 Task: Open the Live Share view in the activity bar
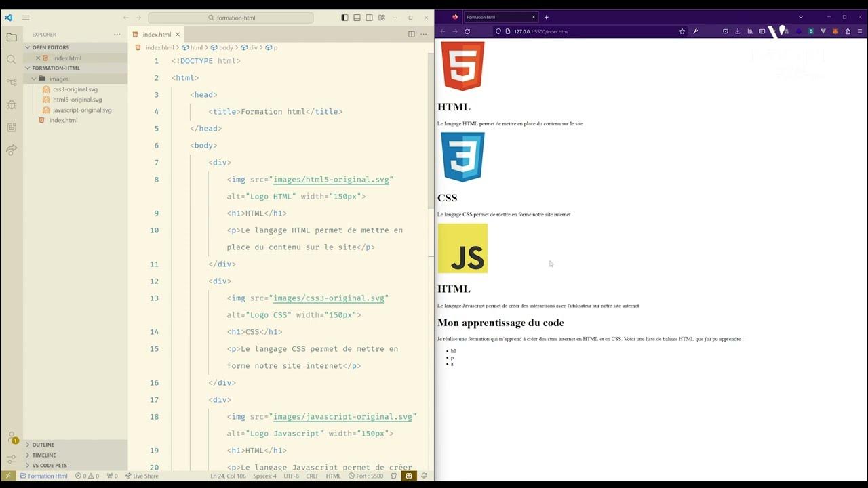tap(12, 150)
